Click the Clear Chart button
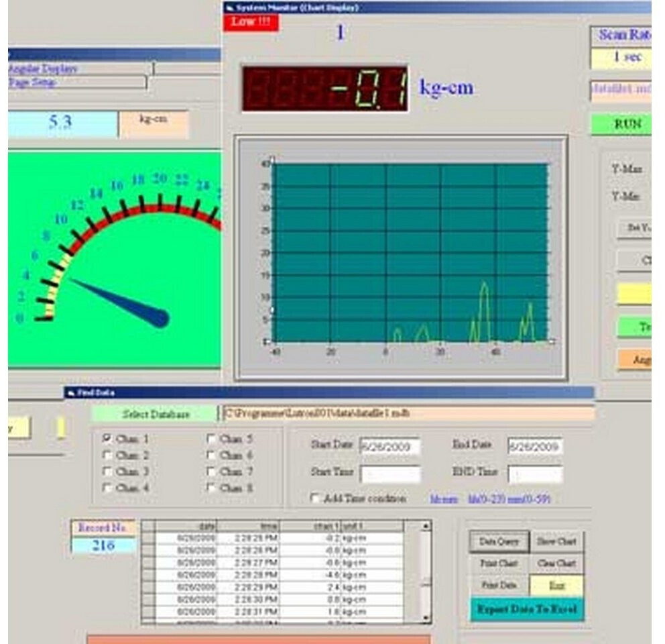Image resolution: width=665 pixels, height=644 pixels. coord(556,563)
